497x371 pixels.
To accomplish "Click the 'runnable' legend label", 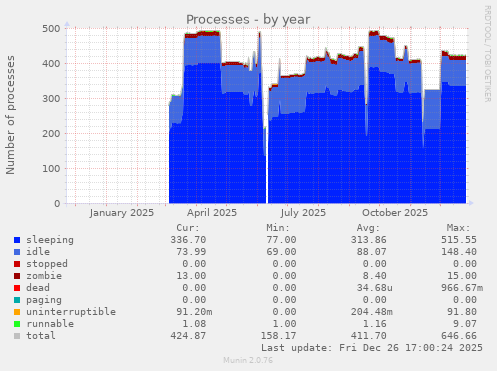I will click(50, 324).
